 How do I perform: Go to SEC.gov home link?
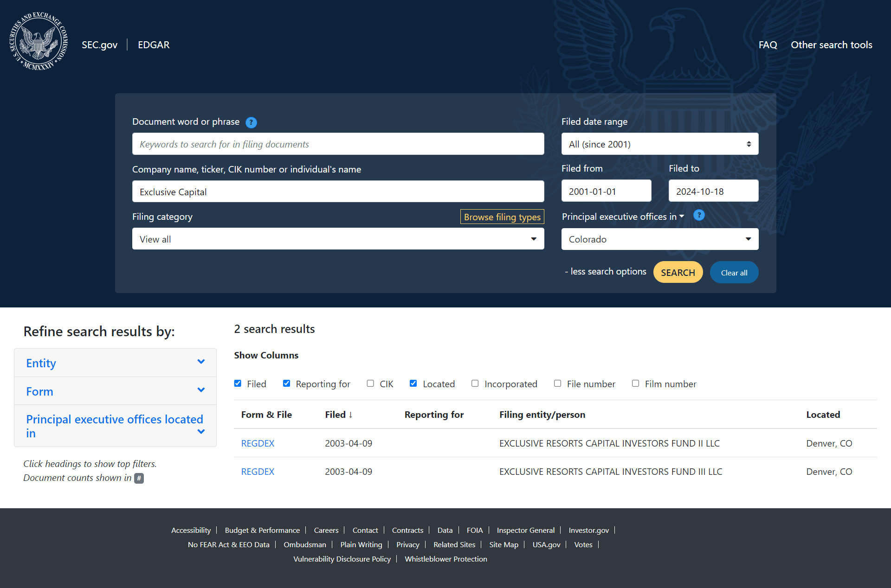point(99,45)
